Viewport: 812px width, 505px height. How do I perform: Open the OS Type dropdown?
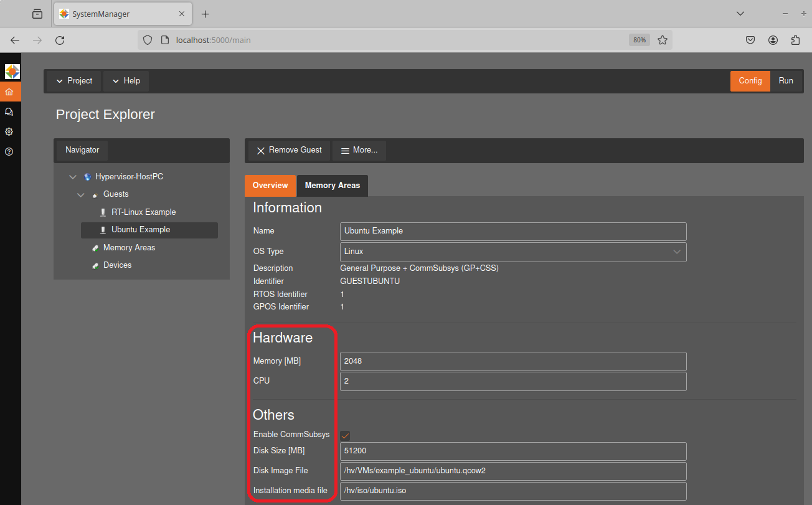(512, 252)
